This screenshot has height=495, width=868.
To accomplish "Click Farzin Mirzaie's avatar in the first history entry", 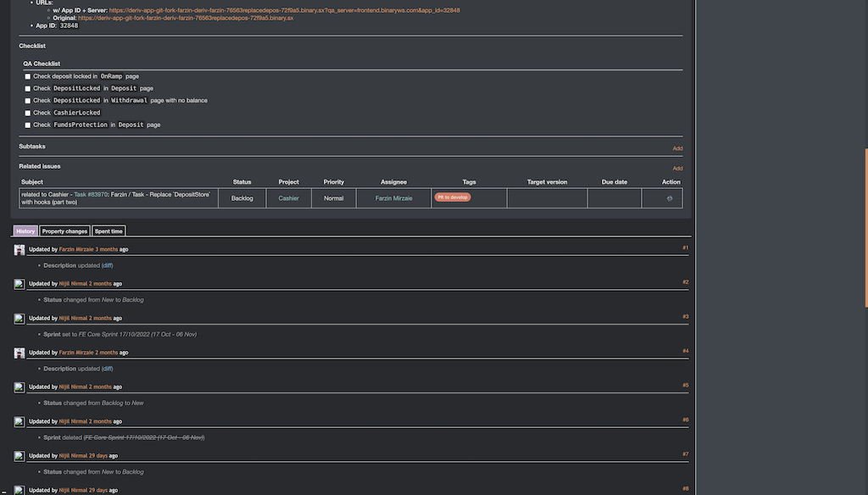I will tap(19, 249).
